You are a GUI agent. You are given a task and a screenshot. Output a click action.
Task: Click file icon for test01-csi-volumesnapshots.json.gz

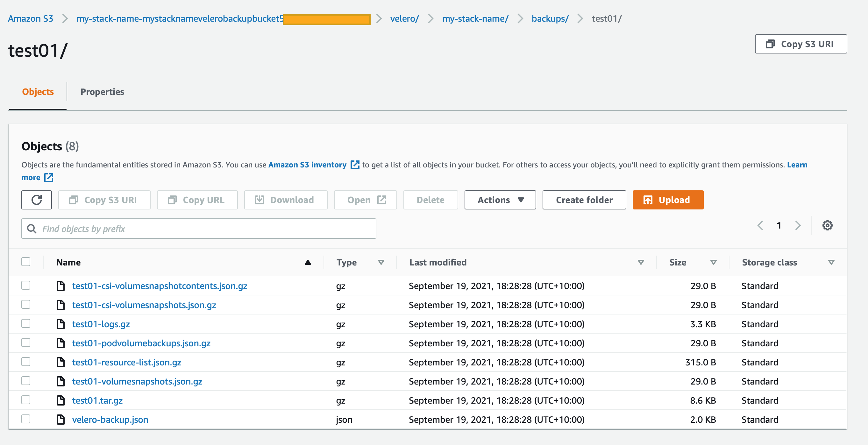[x=60, y=305]
